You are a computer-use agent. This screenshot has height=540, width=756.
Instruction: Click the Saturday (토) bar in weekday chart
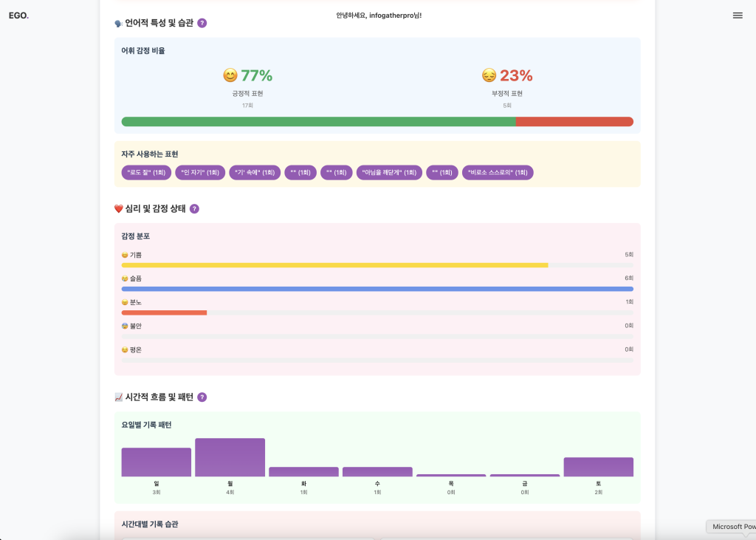click(598, 467)
